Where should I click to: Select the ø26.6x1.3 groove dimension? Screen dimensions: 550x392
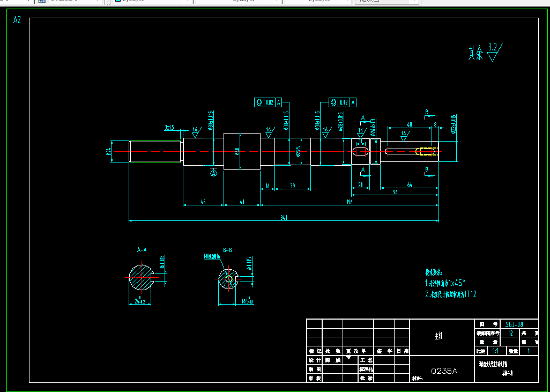373,128
